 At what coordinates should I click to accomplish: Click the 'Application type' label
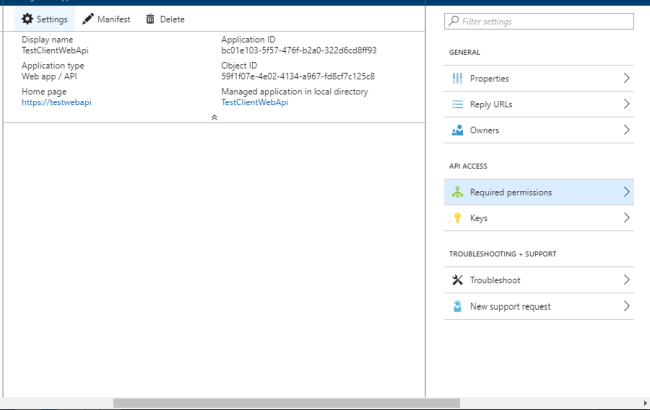53,66
